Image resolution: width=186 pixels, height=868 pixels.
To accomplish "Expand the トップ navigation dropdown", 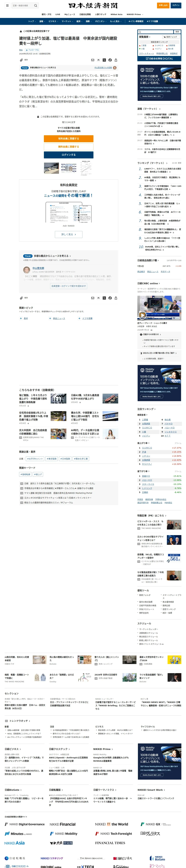I will [x=32, y=21].
